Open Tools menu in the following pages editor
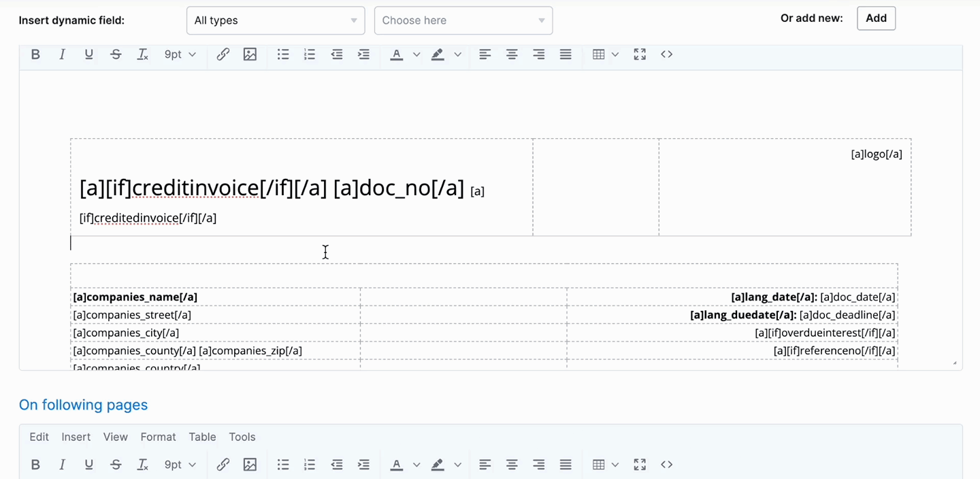Image resolution: width=980 pixels, height=479 pixels. click(242, 437)
